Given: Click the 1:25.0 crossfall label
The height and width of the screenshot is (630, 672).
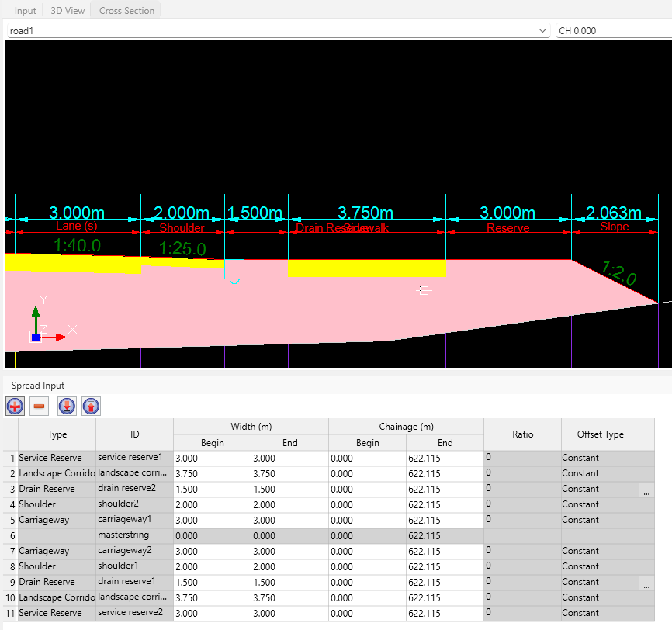Looking at the screenshot, I should pyautogui.click(x=182, y=248).
